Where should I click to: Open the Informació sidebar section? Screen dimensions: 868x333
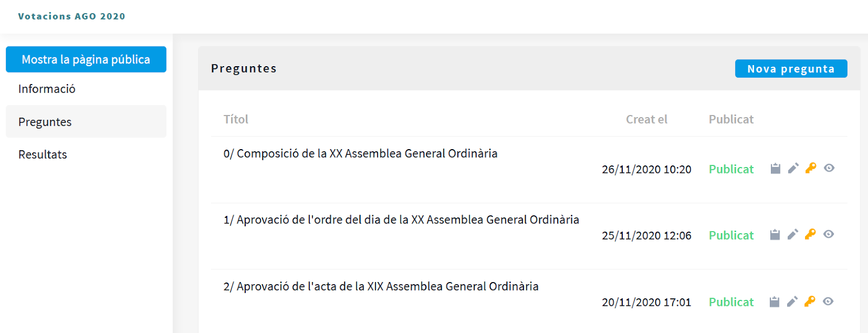(x=47, y=89)
